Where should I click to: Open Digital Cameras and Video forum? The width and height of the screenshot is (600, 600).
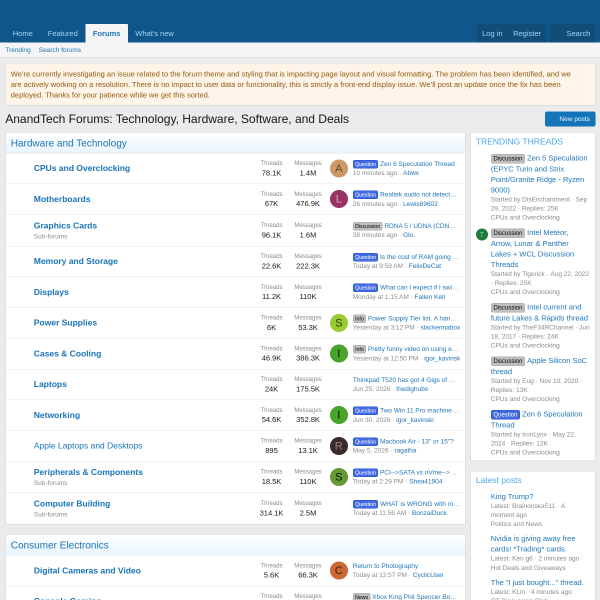87,571
